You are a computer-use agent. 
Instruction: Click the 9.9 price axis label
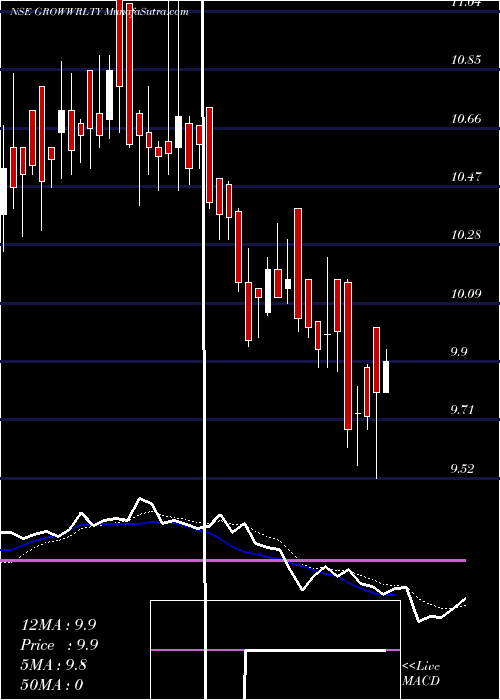coord(459,352)
